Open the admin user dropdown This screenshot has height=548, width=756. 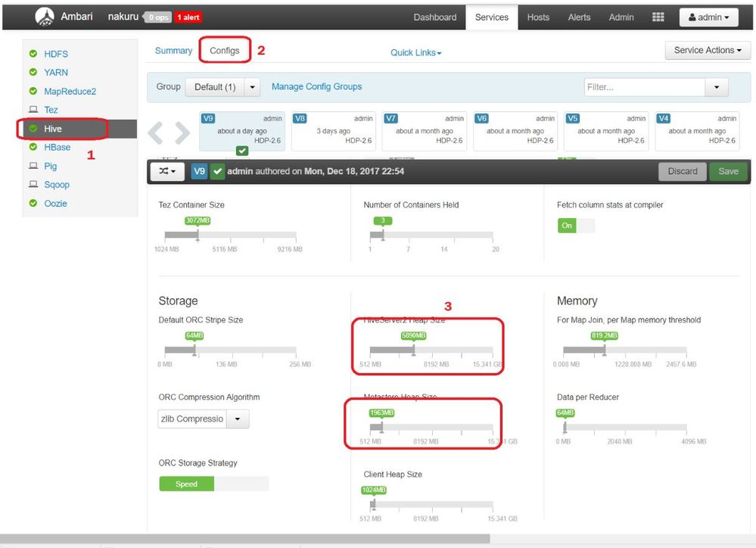point(708,17)
